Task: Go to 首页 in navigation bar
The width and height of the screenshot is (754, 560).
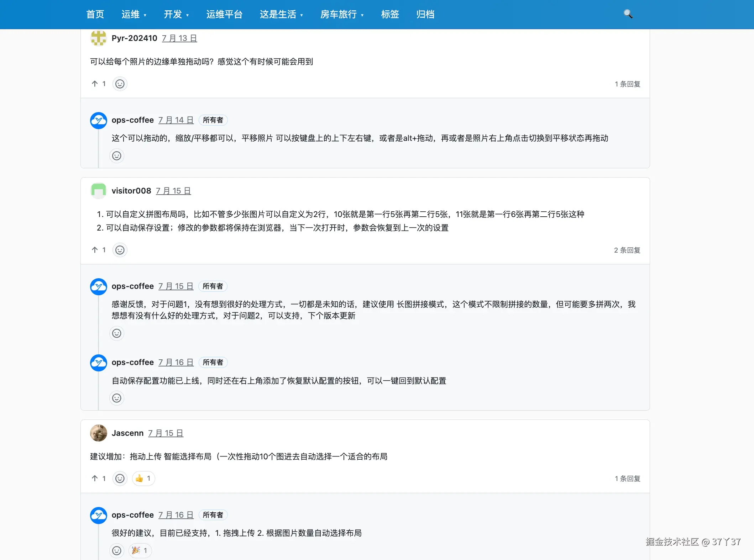Action: coord(95,15)
